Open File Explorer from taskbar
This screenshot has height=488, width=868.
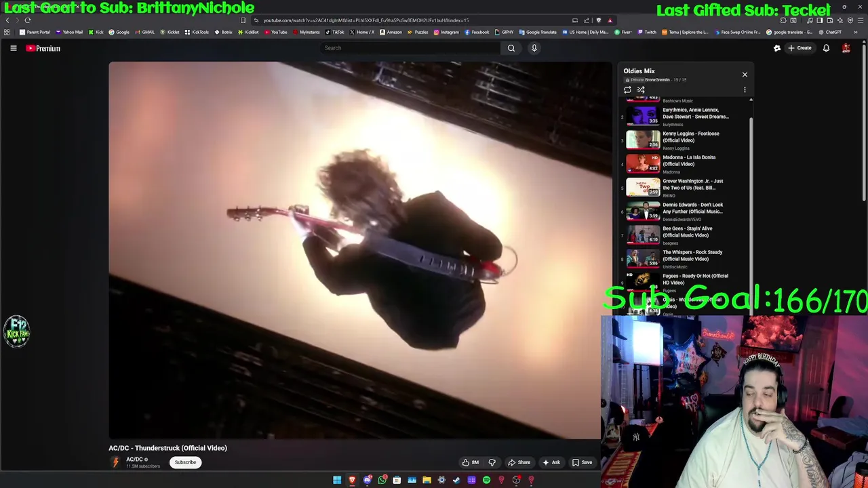(x=427, y=480)
